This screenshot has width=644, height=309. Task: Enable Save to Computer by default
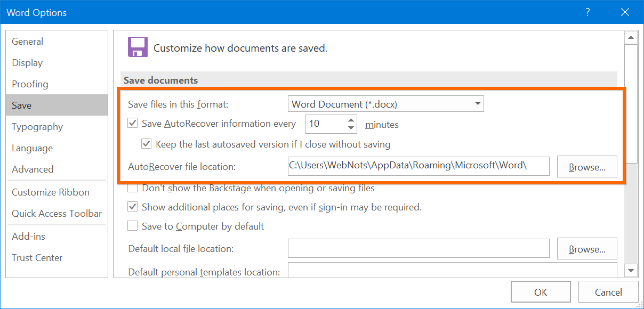point(132,225)
